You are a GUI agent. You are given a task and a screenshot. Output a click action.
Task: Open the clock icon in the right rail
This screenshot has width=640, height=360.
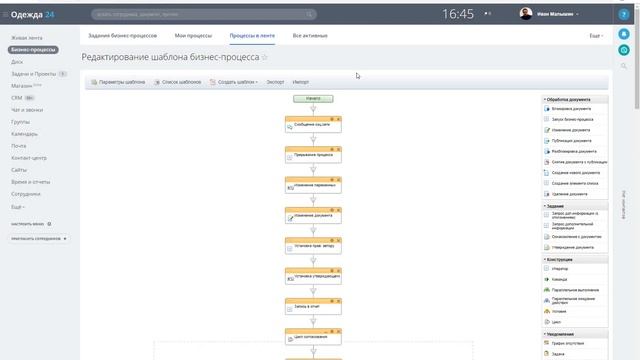tap(623, 50)
